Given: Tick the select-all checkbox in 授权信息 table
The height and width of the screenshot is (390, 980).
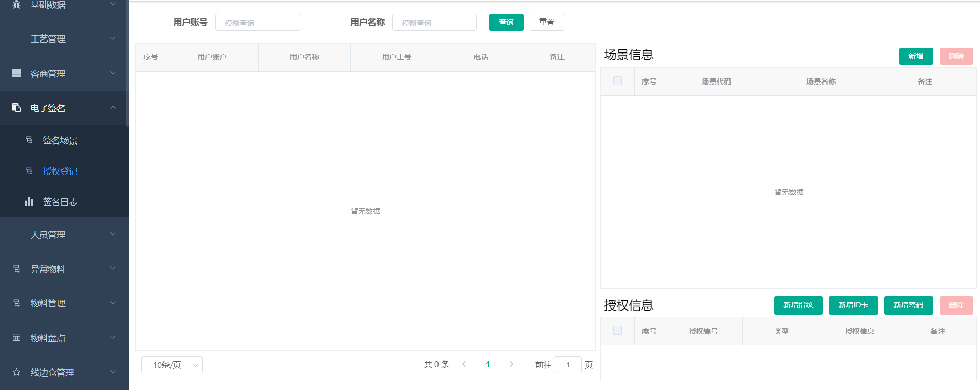Looking at the screenshot, I should pos(617,331).
